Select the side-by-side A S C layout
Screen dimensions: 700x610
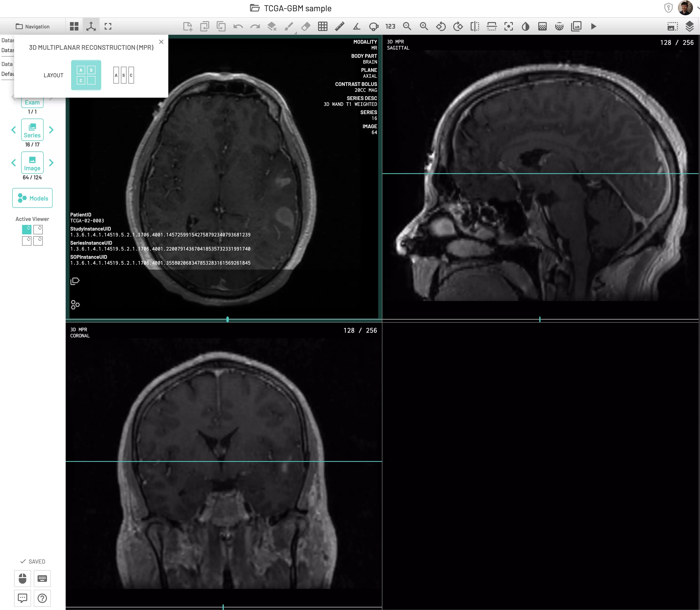(123, 75)
